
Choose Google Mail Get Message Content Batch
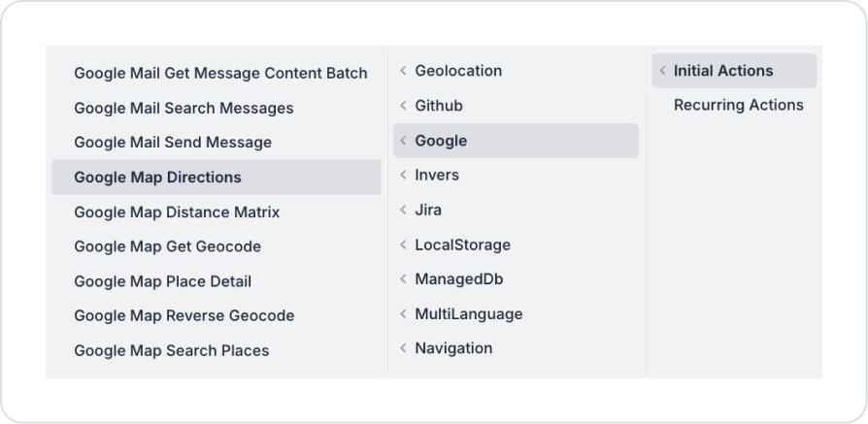click(x=220, y=73)
